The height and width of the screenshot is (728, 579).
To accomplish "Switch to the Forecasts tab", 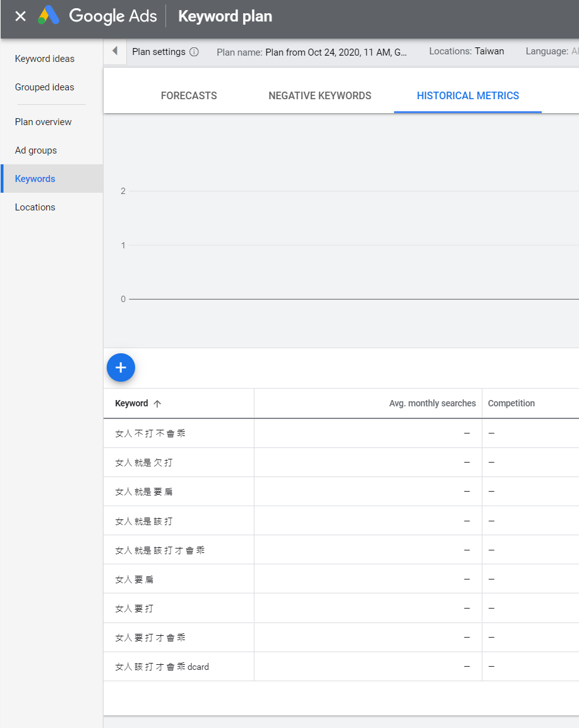I will tap(189, 96).
